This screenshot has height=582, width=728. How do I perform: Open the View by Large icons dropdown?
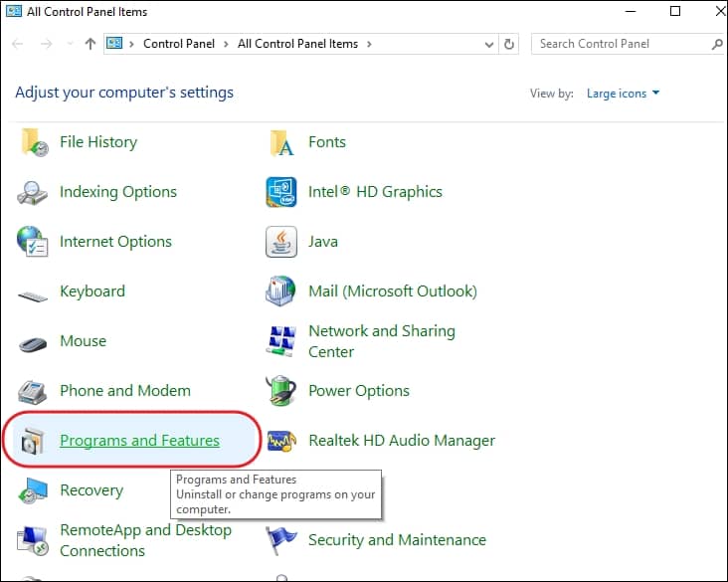coord(623,94)
